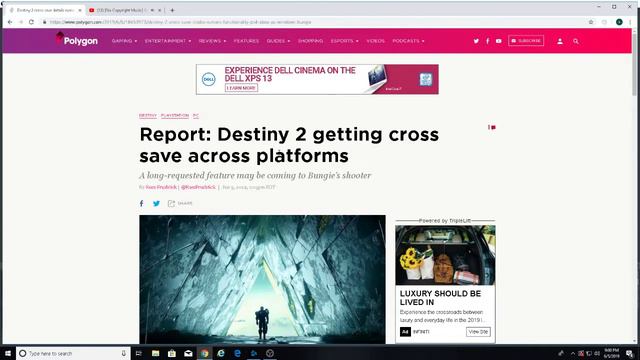Close the YouTube tab
This screenshot has height=360, width=640.
pos(160,10)
